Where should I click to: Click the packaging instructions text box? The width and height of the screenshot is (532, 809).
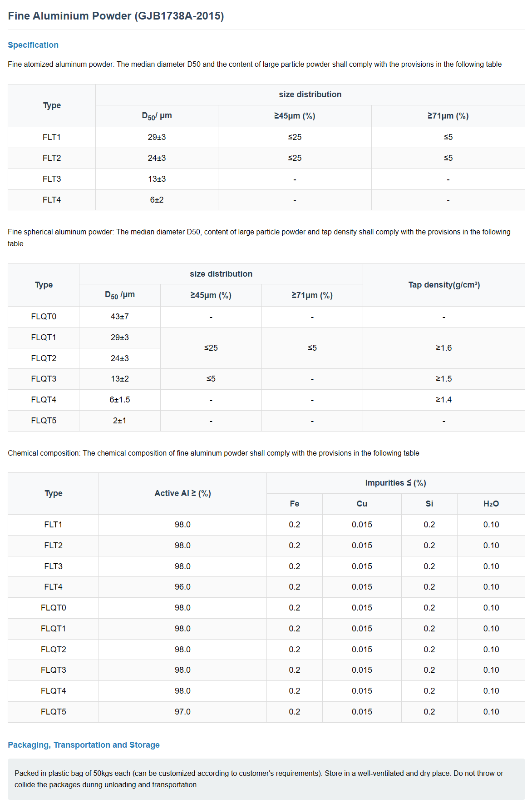pos(266,779)
